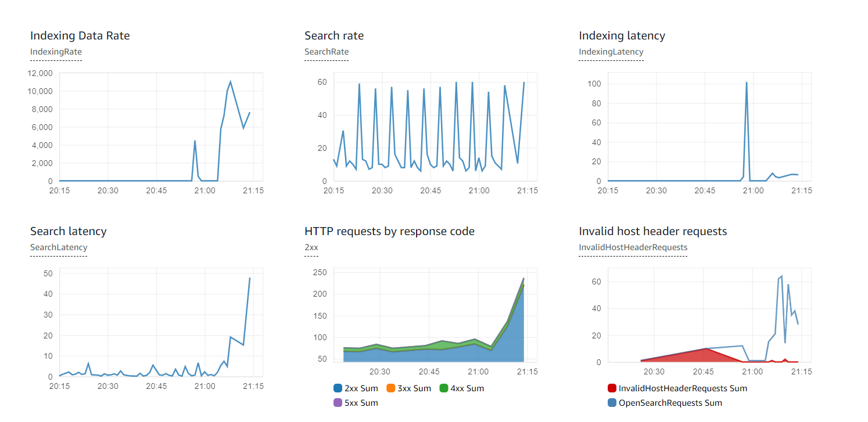The width and height of the screenshot is (868, 422).
Task: Click the SearchLatency metric link
Action: (x=59, y=247)
